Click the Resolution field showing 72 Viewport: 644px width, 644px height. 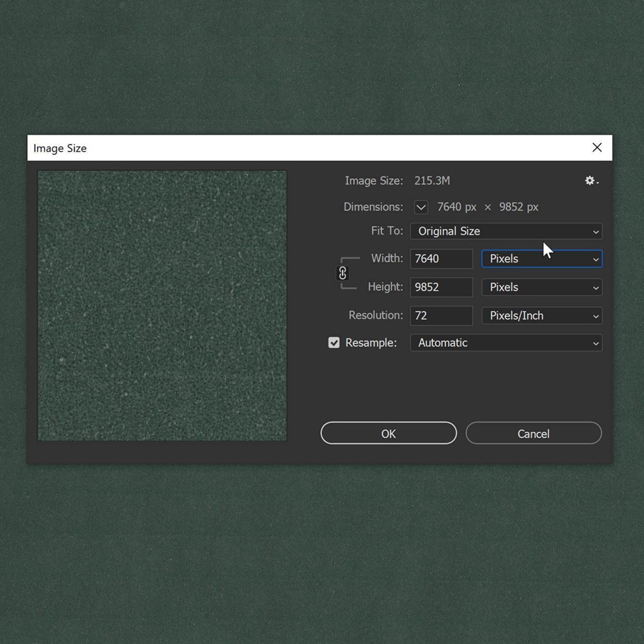coord(441,316)
